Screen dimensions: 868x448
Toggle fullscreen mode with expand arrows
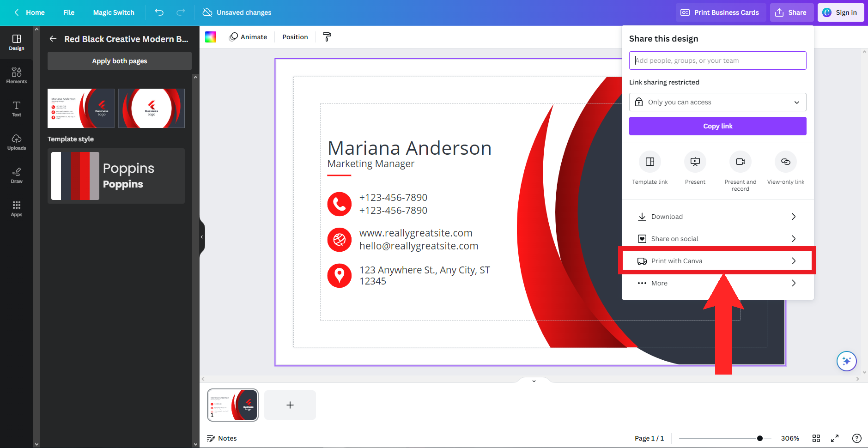[835, 438]
